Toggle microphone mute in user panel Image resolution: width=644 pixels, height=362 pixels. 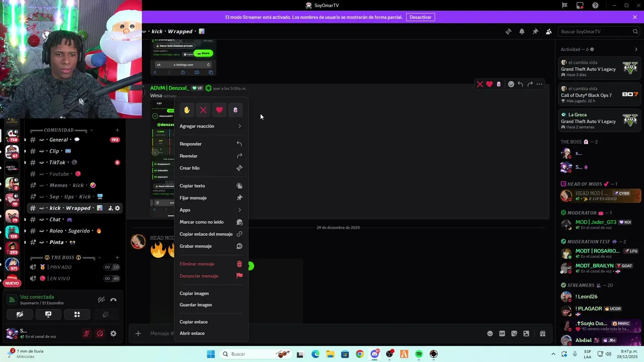[87, 333]
